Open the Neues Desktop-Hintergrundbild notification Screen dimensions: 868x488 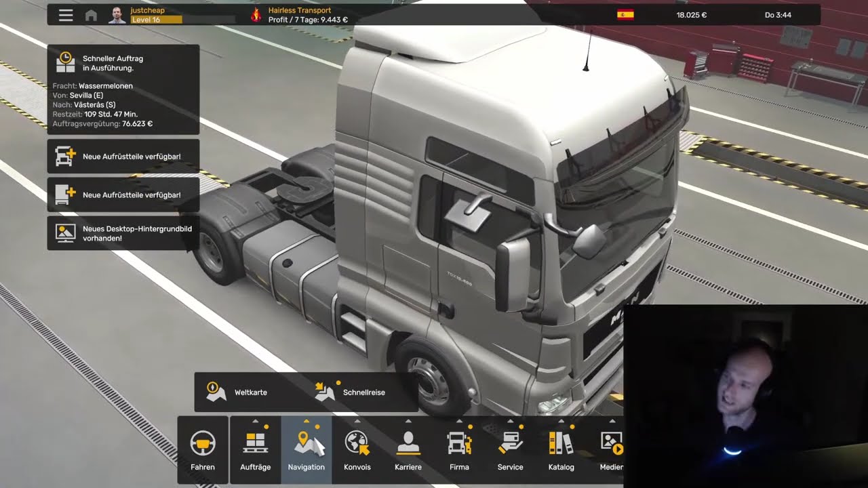pyautogui.click(x=123, y=233)
